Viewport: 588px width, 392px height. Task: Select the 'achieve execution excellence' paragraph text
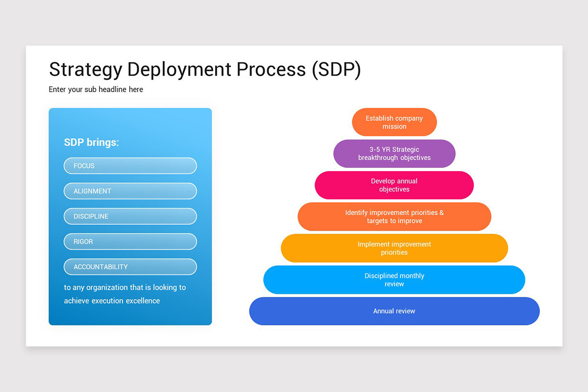coord(112,301)
